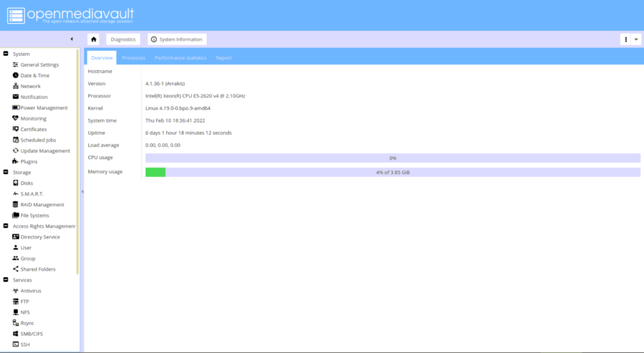This screenshot has height=353, width=644.
Task: Click the NFS icon in sidebar
Action: [x=16, y=312]
